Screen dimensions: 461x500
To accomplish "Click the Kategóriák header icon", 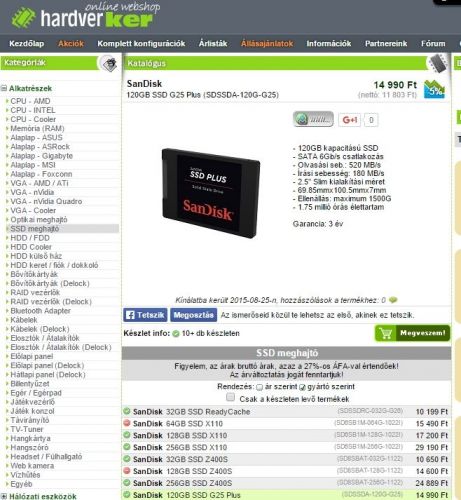I will pos(109,64).
